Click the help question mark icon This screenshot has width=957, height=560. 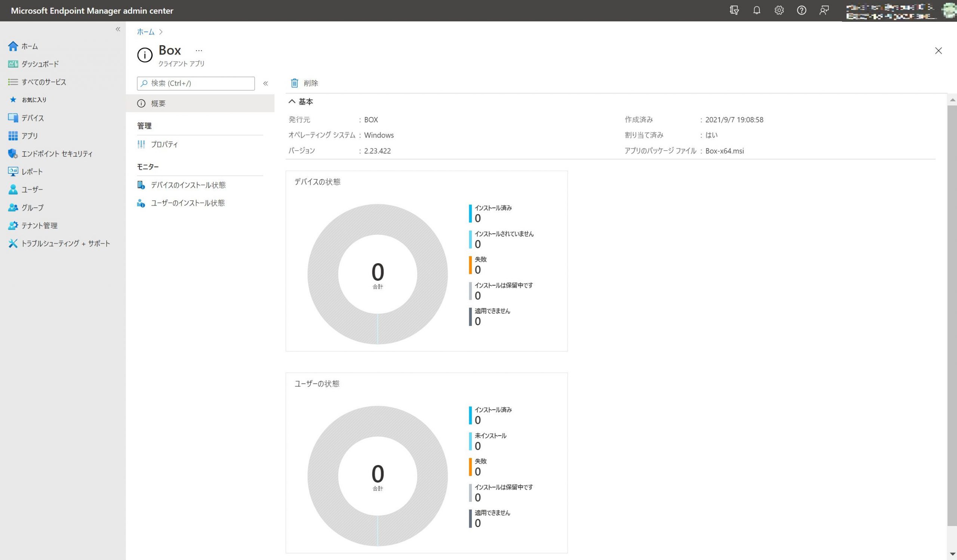[x=801, y=10]
